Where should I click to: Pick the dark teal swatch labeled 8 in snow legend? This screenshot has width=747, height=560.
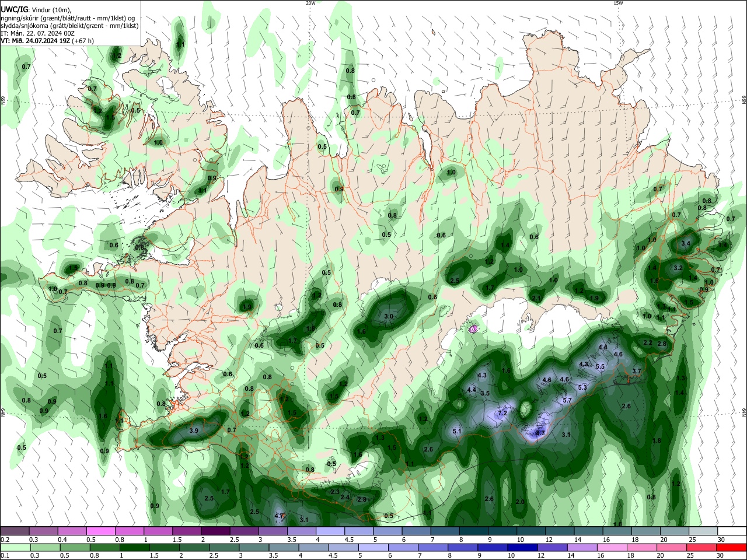pyautogui.click(x=473, y=531)
